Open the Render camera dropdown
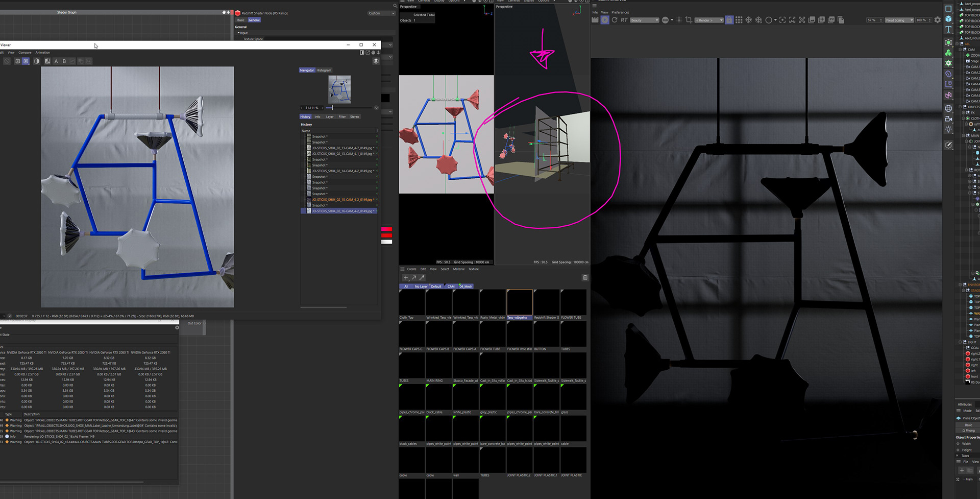Screen dimensions: 980x499 coord(709,20)
